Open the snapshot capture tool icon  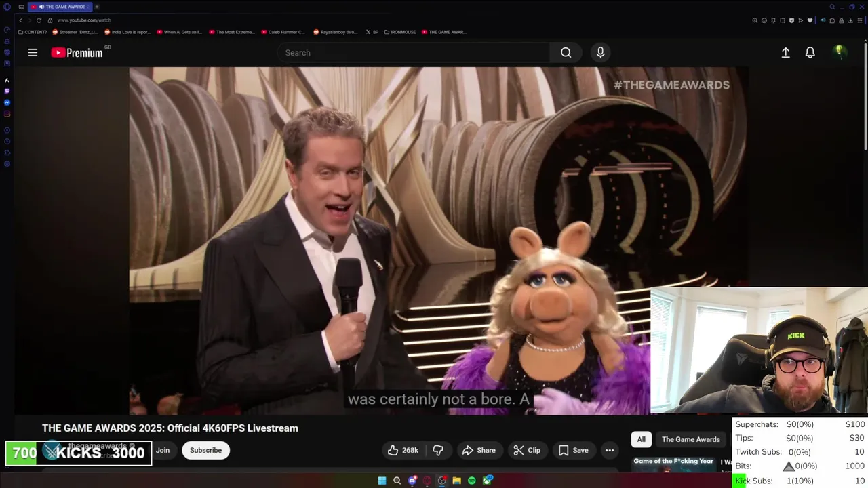coord(783,20)
